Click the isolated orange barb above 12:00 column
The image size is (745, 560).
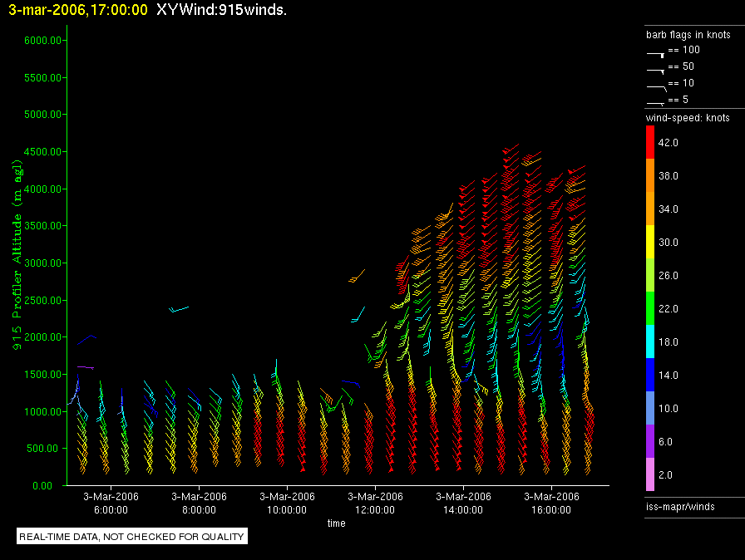pos(357,277)
